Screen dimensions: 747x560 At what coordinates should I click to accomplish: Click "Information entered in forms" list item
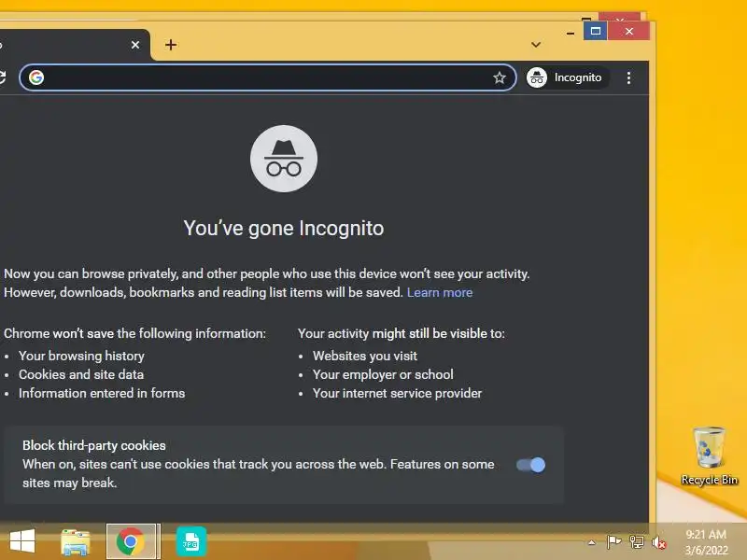click(x=102, y=393)
